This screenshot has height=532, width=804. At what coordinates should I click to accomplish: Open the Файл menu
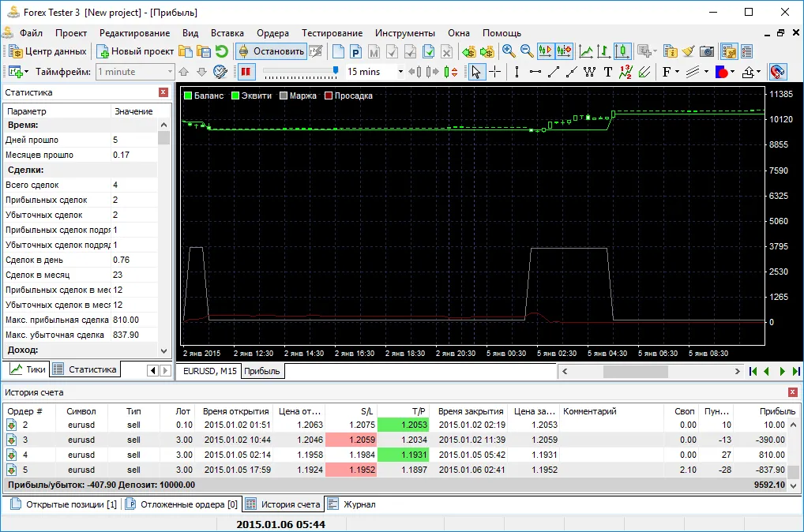[31, 33]
